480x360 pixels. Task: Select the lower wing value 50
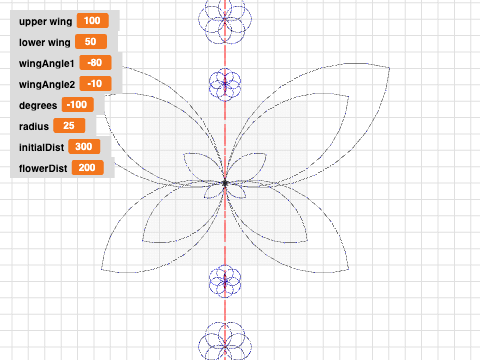pos(91,42)
